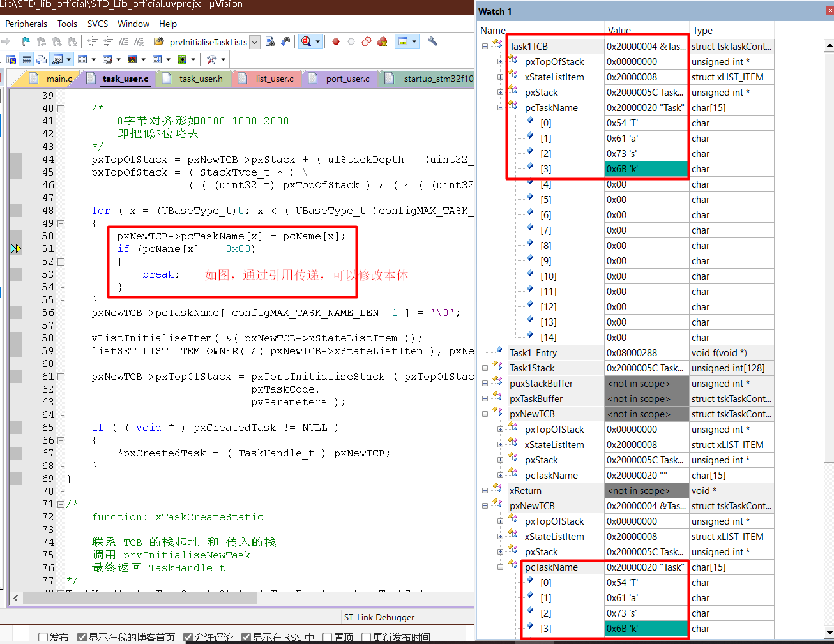Open the Analysis windows icon

(132, 59)
